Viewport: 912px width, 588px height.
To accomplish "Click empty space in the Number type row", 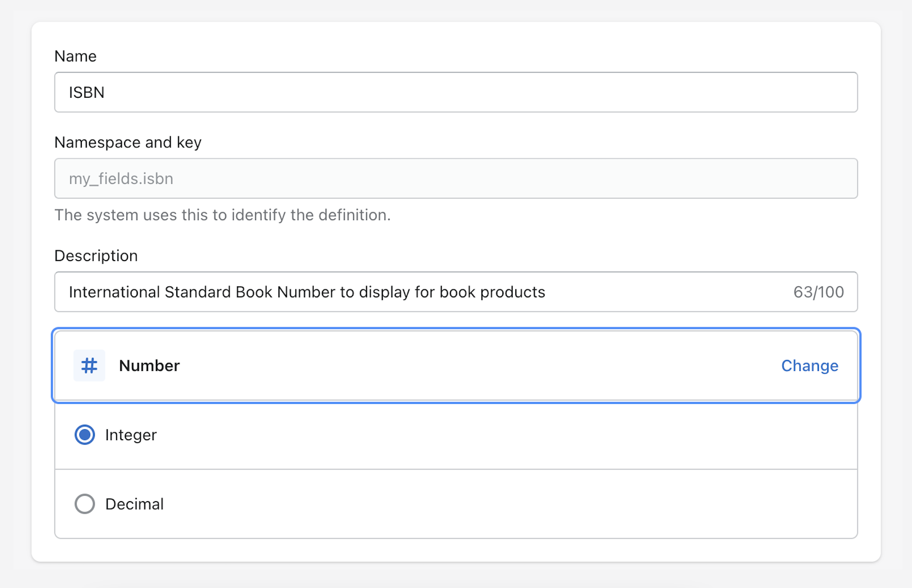I will (459, 365).
